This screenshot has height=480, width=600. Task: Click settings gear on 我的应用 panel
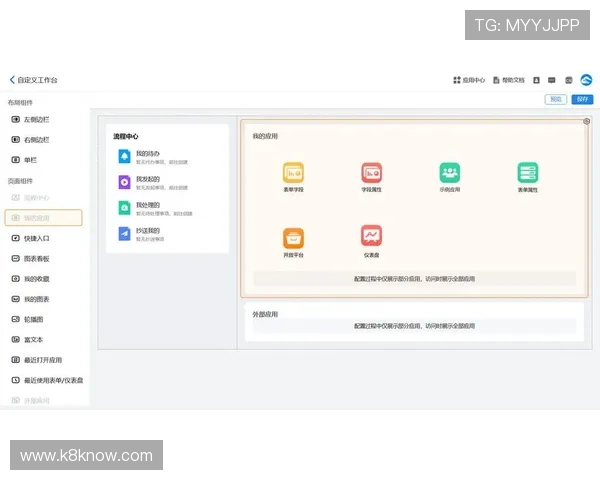(x=586, y=121)
